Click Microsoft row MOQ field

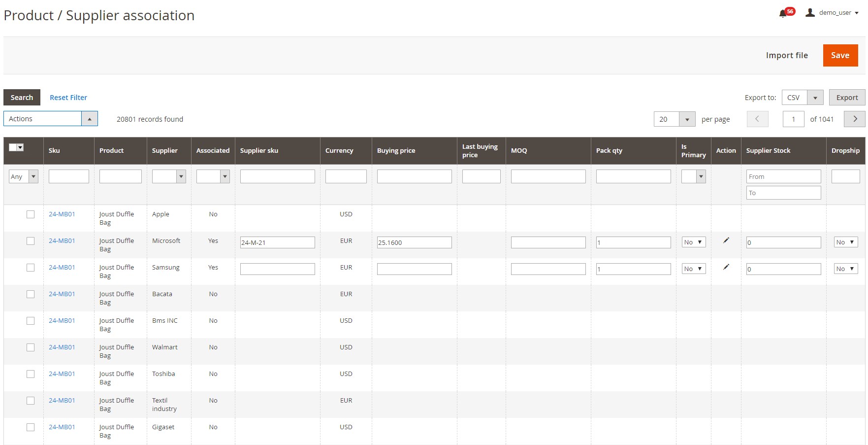pyautogui.click(x=548, y=242)
